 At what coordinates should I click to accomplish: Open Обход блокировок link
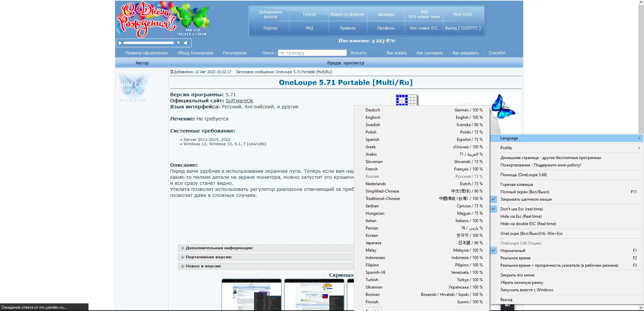(x=196, y=53)
